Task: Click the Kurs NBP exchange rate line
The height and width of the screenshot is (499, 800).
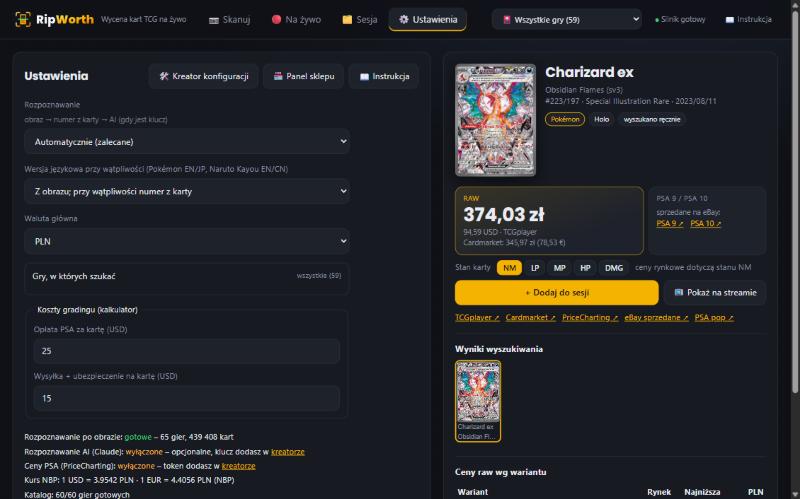Action: (129, 480)
